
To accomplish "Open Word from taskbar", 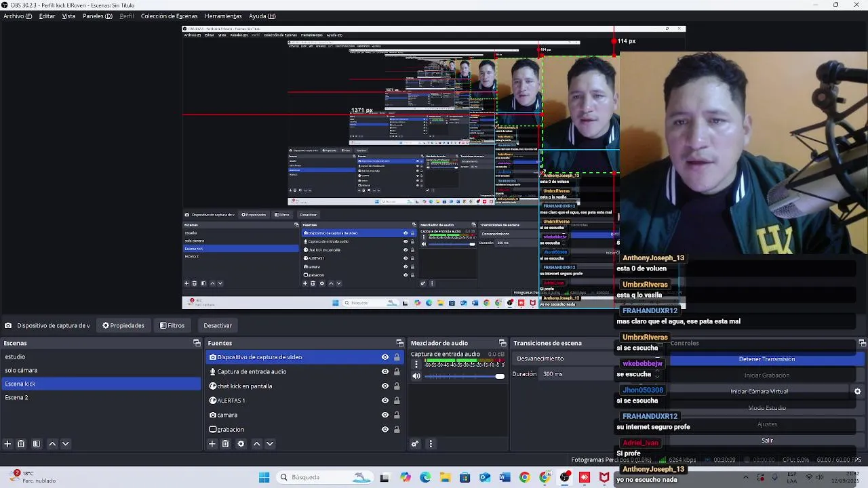I will tap(505, 477).
